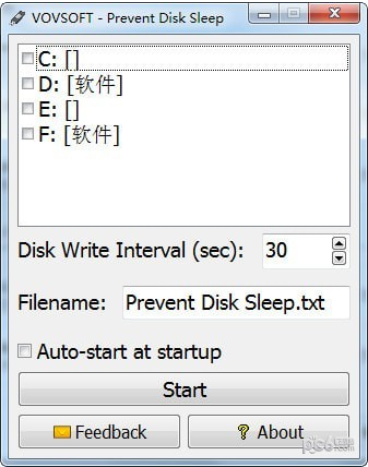368x467 pixels.
Task: Click the Filename text field
Action: click(x=236, y=303)
